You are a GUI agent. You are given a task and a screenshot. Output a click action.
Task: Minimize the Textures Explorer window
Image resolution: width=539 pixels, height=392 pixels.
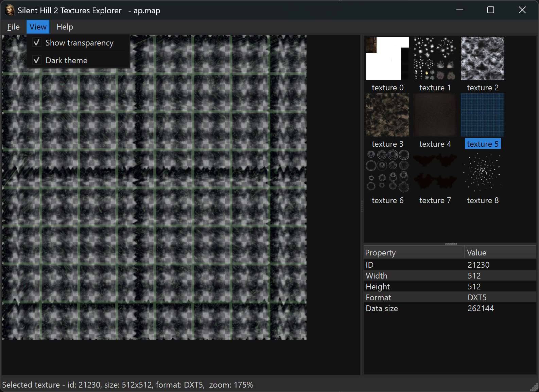pyautogui.click(x=460, y=10)
